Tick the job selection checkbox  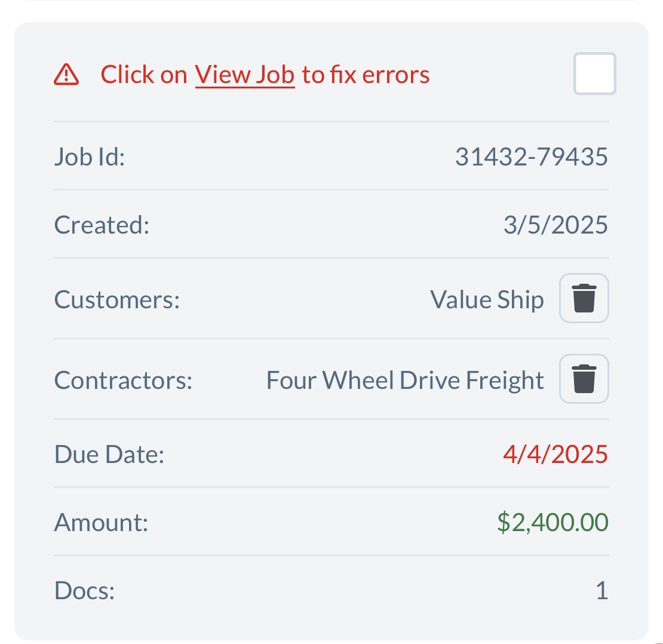coord(594,74)
